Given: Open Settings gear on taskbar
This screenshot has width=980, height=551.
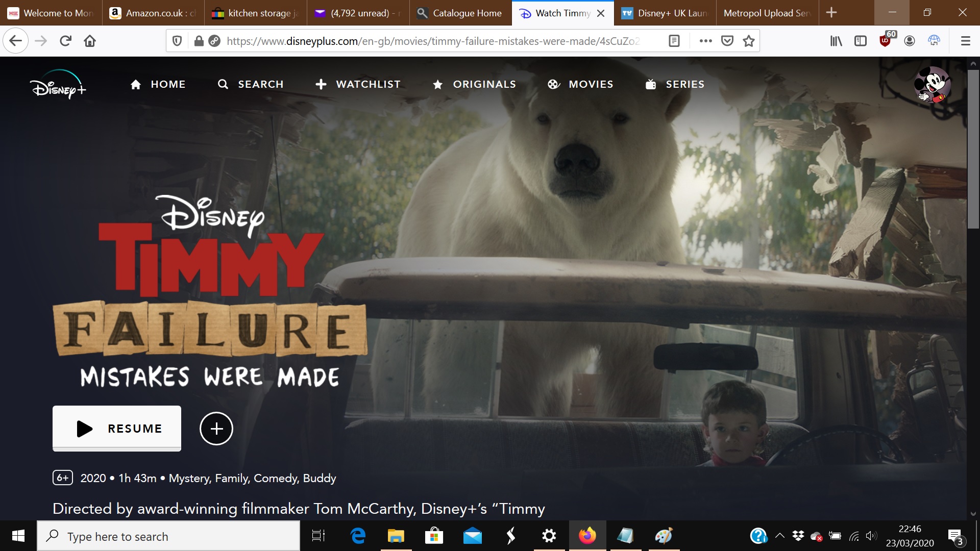Looking at the screenshot, I should (x=549, y=536).
